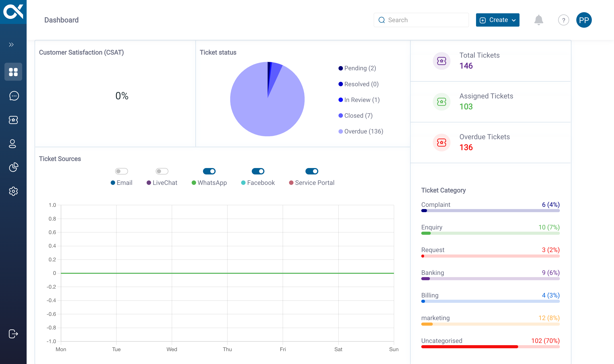Turn off the Facebook source toggle

tap(258, 171)
